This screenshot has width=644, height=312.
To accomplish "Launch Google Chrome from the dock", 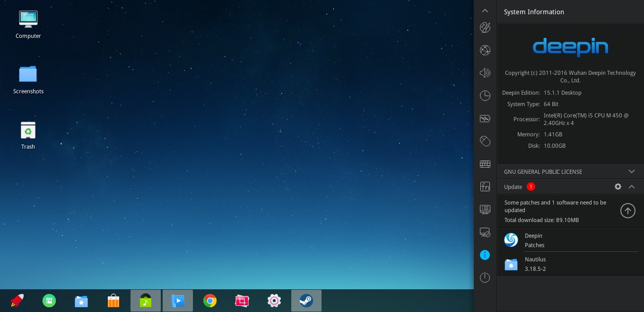I will 210,301.
